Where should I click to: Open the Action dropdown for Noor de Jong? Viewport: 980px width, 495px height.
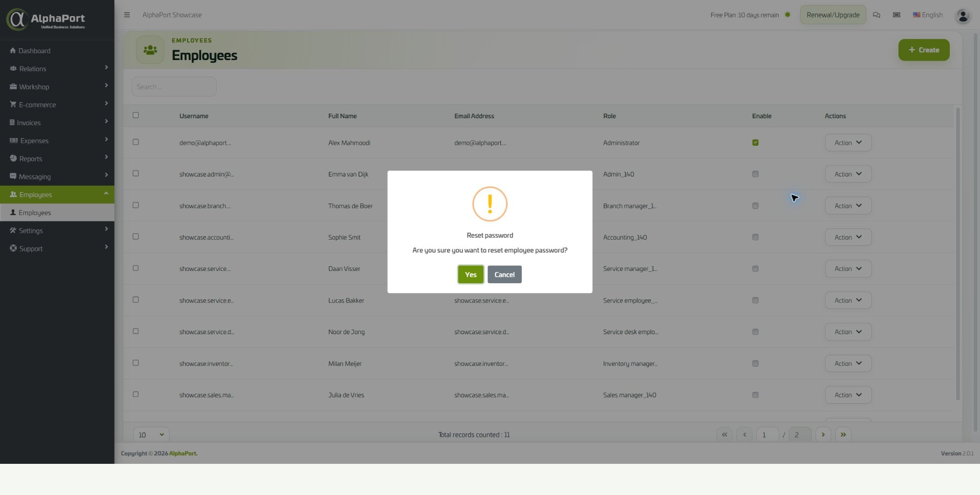(848, 332)
